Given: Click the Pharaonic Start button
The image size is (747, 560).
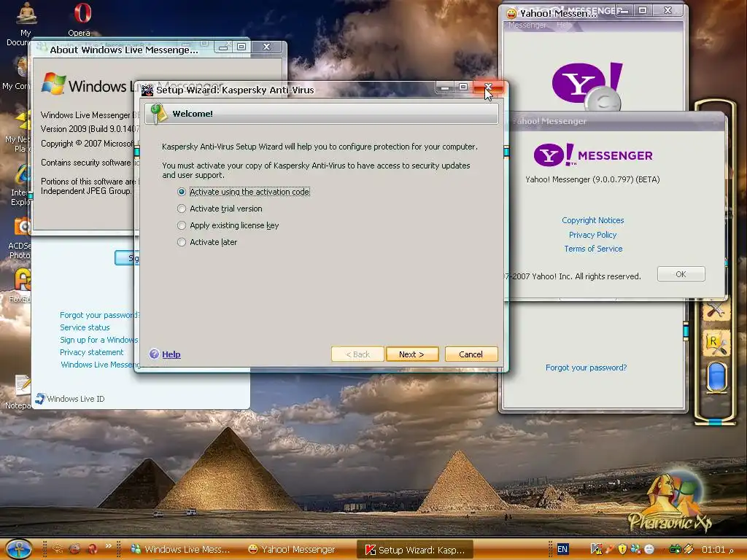Looking at the screenshot, I should coord(19,549).
